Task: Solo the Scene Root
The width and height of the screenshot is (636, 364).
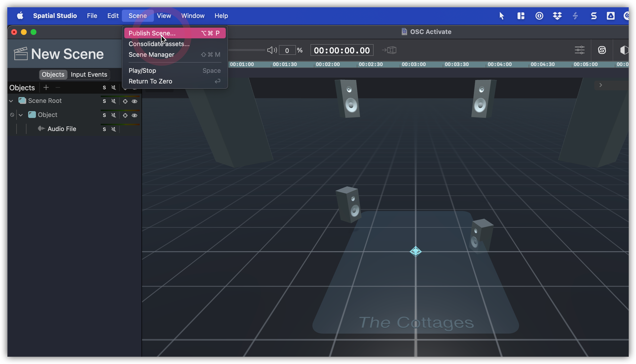Action: [104, 101]
